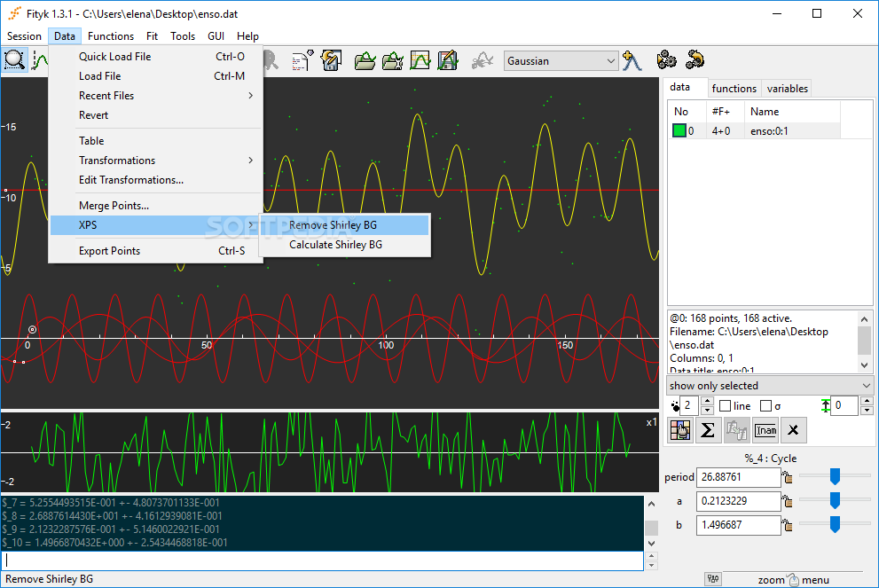Screen dimensions: 879x588
Task: Click the rename dataset button
Action: [x=765, y=430]
